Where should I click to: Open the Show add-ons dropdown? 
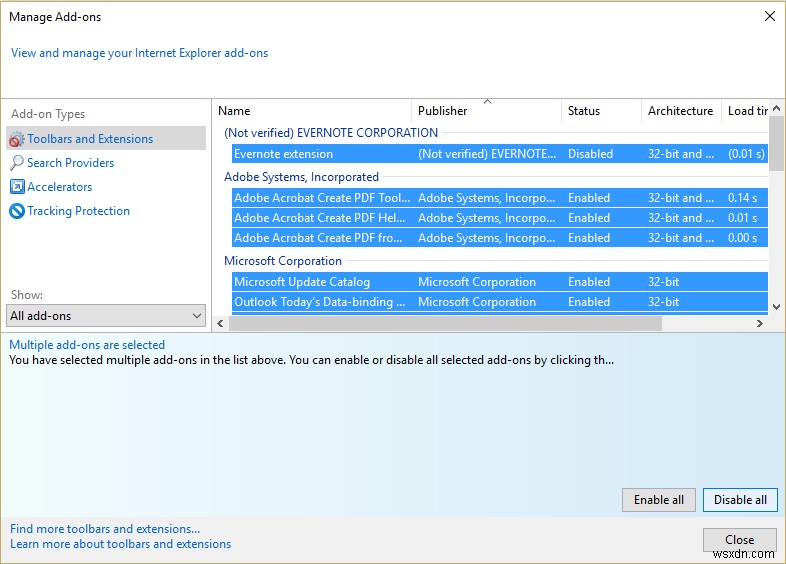tap(106, 316)
